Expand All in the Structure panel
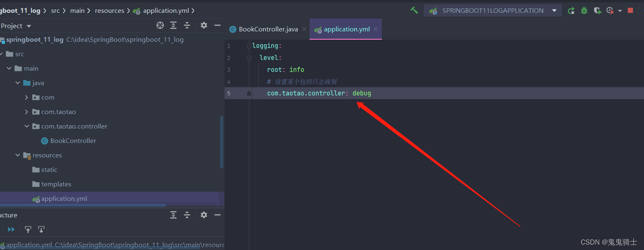This screenshot has height=250, width=644. 173,215
